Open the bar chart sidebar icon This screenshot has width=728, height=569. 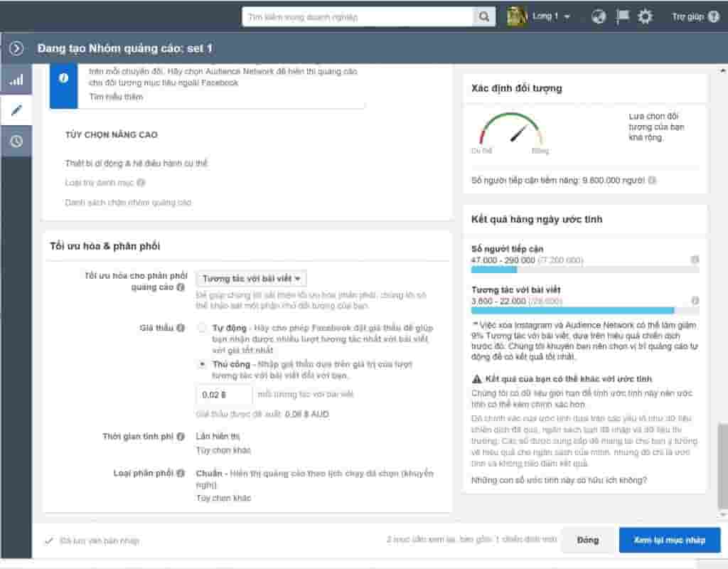16,80
